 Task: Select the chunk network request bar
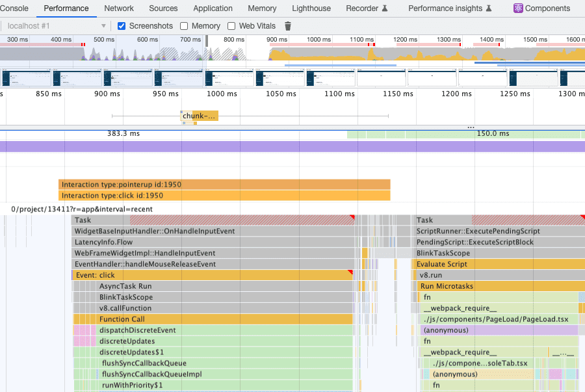tap(200, 116)
